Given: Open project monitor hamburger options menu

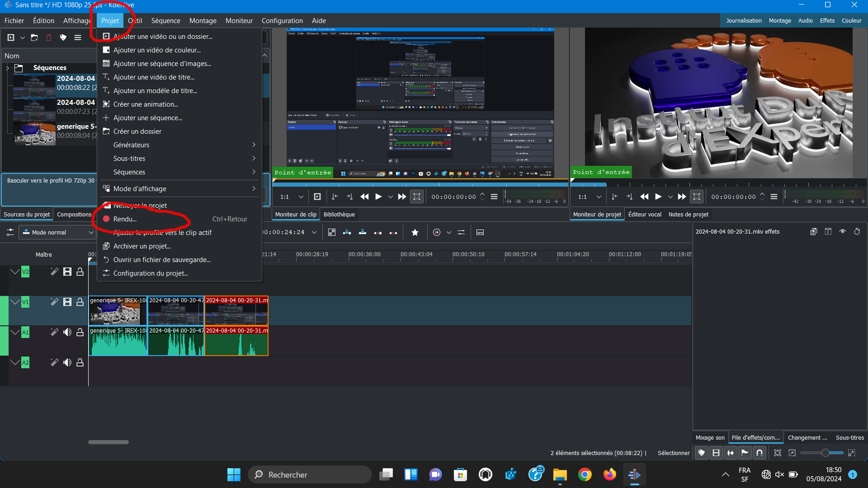Looking at the screenshot, I should click(x=774, y=197).
